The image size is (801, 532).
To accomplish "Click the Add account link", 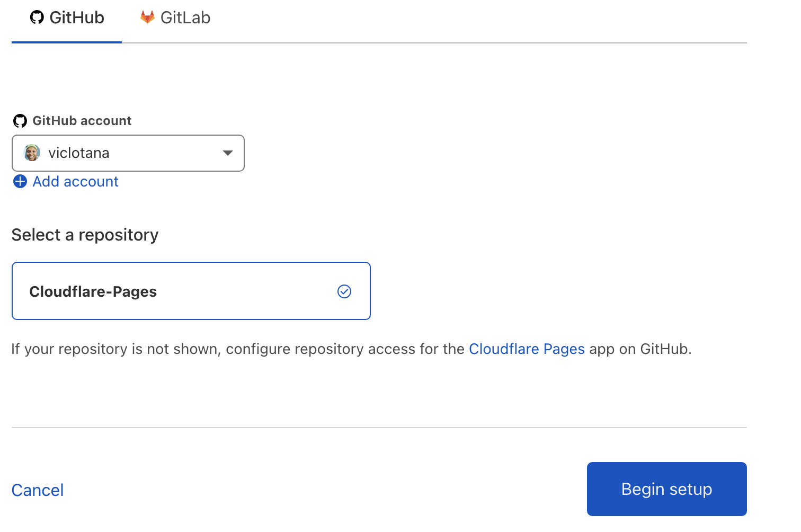I will [75, 182].
